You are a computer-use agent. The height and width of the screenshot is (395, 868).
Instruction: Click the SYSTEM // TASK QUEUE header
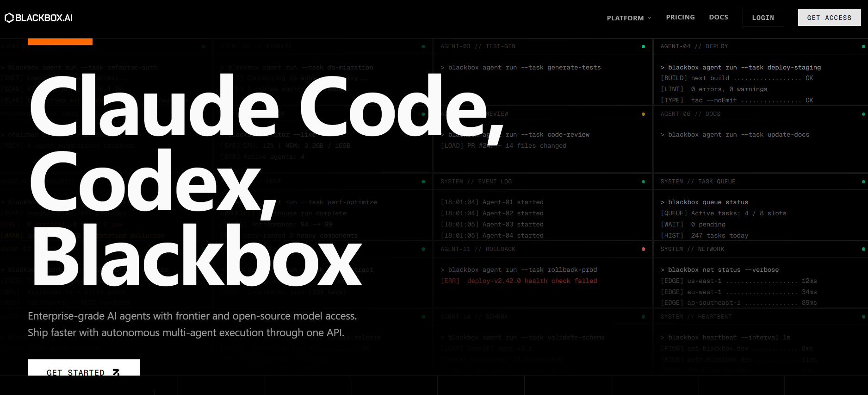tap(698, 182)
